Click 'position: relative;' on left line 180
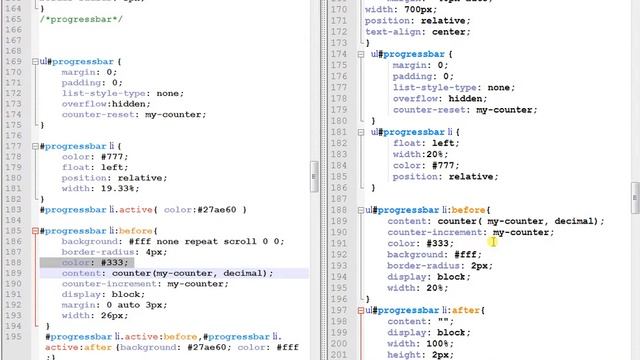This screenshot has width=640, height=360. coord(114,178)
